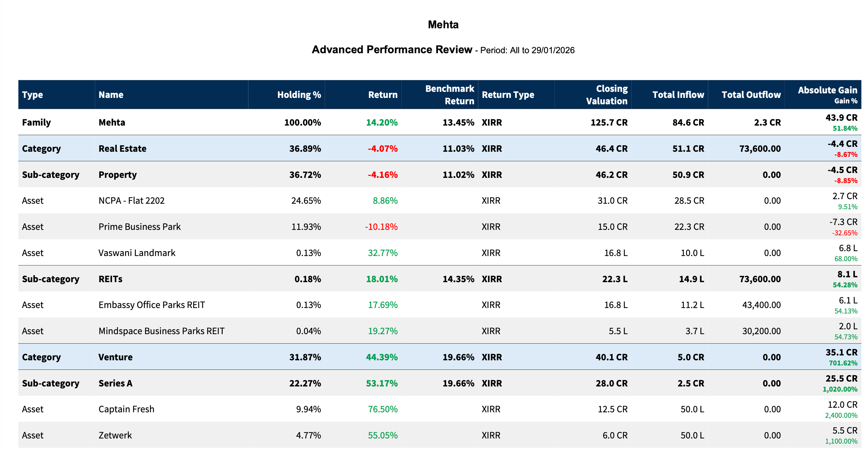Image resolution: width=868 pixels, height=450 pixels.
Task: Click the Holding % column header
Action: (x=299, y=95)
